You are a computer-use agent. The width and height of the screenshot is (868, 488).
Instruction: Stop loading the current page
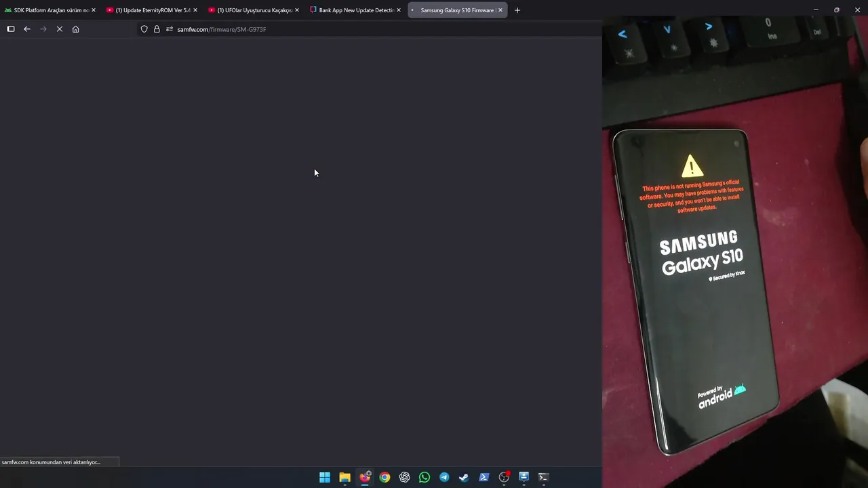(x=60, y=29)
